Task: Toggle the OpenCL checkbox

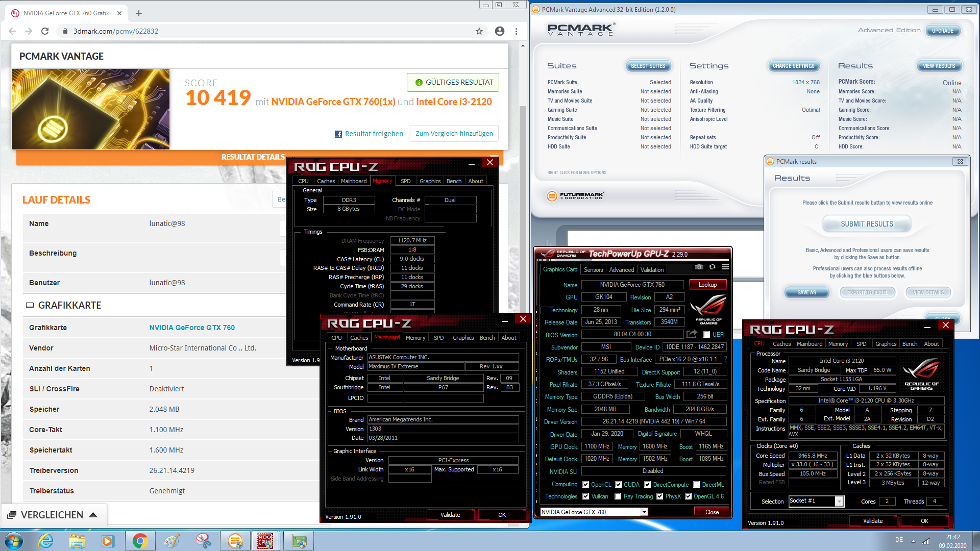Action: point(586,485)
